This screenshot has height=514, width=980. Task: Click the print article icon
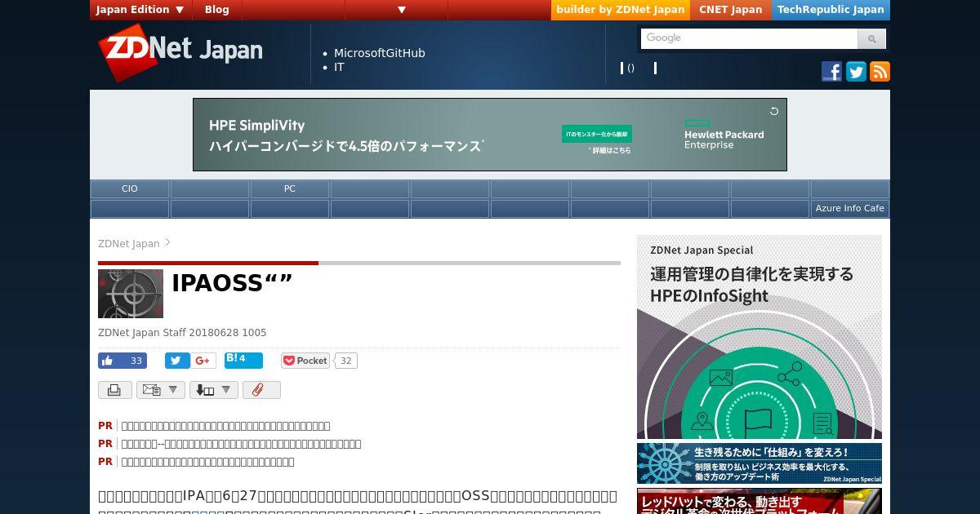[115, 390]
